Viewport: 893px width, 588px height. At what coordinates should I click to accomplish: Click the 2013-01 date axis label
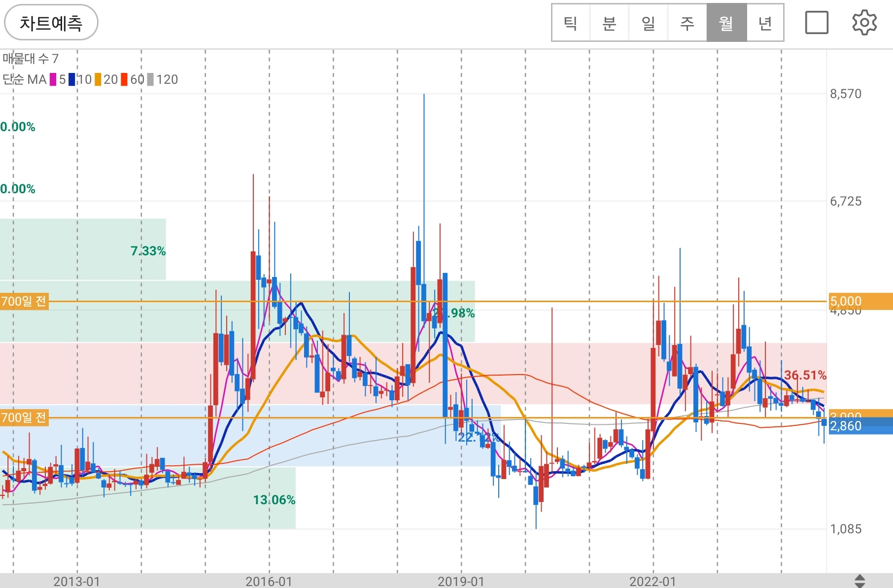(x=77, y=582)
